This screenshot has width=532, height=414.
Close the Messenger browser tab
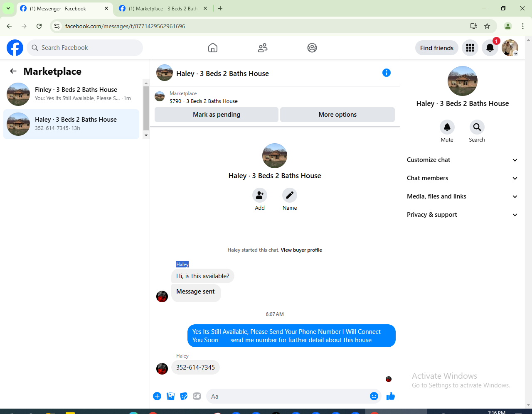[x=106, y=8]
